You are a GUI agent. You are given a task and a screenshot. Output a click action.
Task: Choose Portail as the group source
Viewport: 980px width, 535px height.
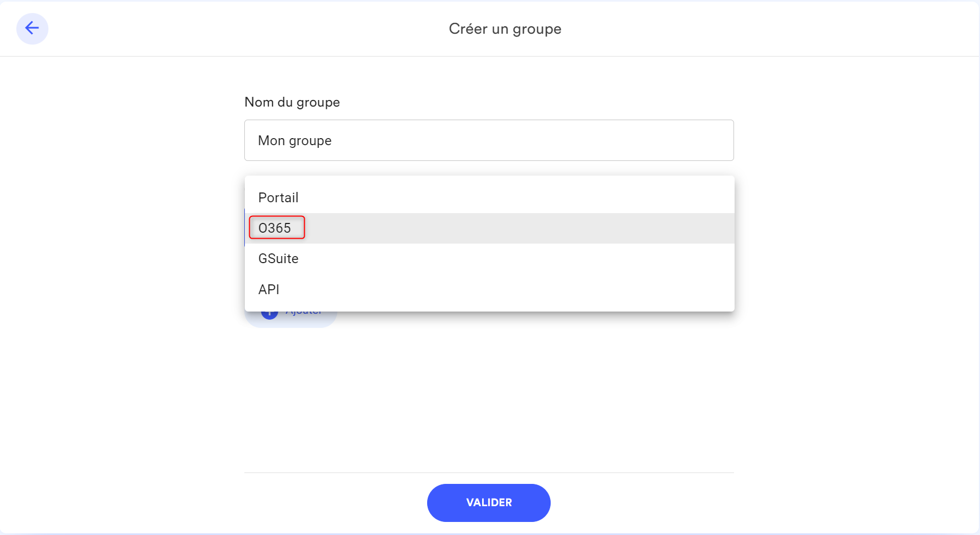tap(278, 197)
